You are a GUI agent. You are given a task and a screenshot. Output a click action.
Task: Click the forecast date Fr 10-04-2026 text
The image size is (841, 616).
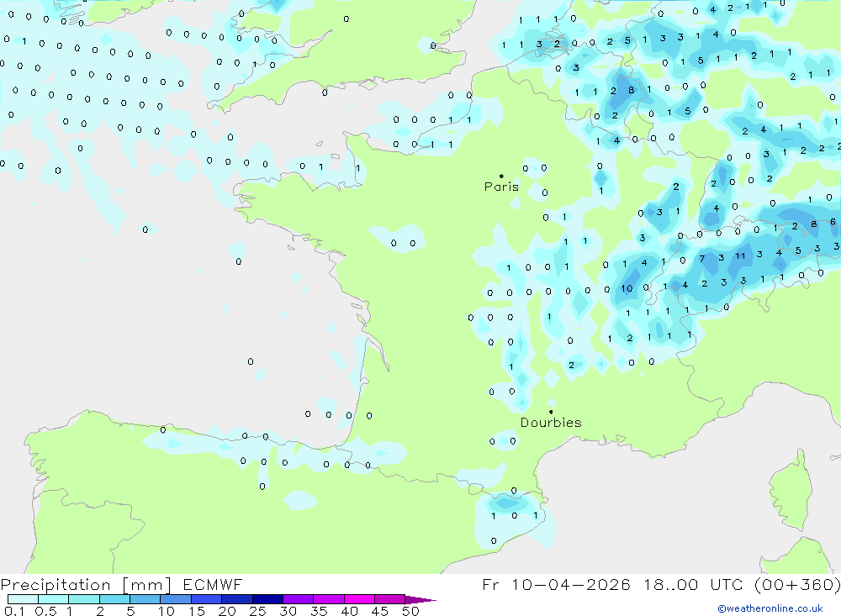coord(556,584)
